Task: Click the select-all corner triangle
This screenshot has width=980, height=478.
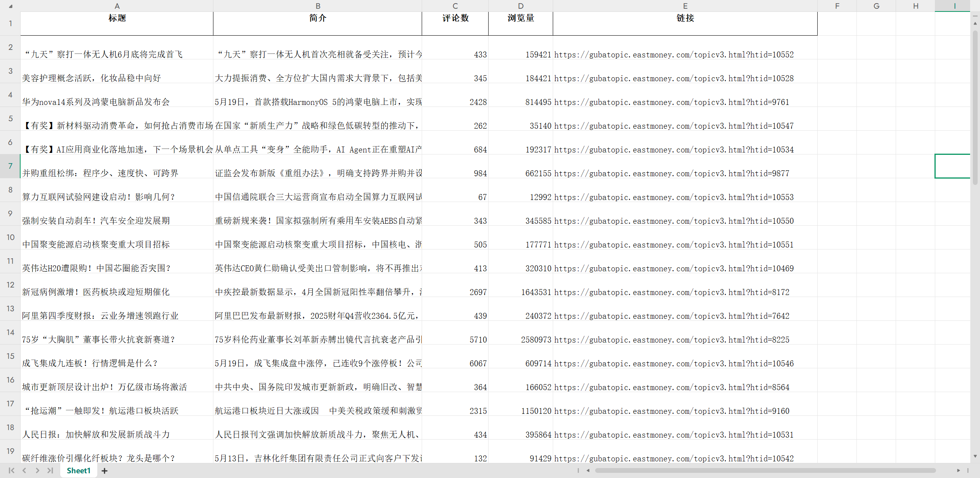Action: [x=10, y=6]
